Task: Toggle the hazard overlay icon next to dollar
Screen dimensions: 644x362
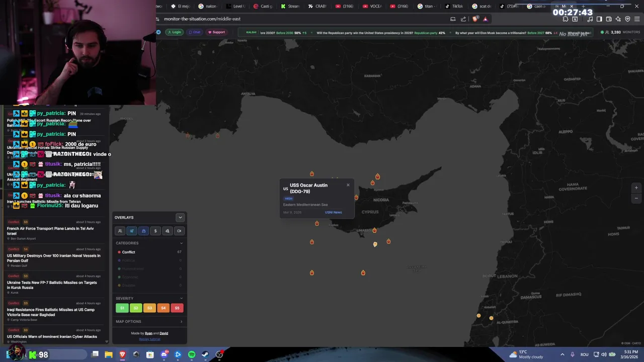Action: (167, 231)
